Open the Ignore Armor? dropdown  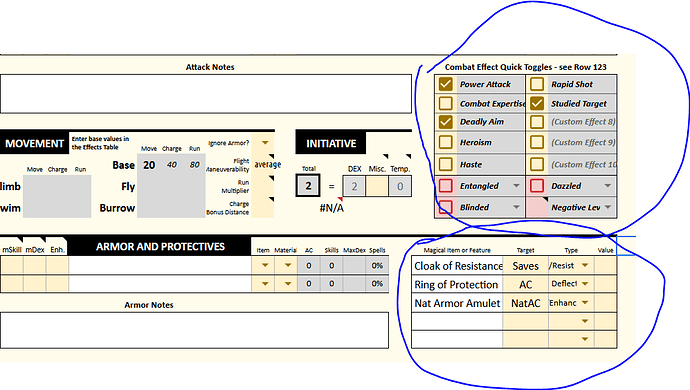coord(265,143)
